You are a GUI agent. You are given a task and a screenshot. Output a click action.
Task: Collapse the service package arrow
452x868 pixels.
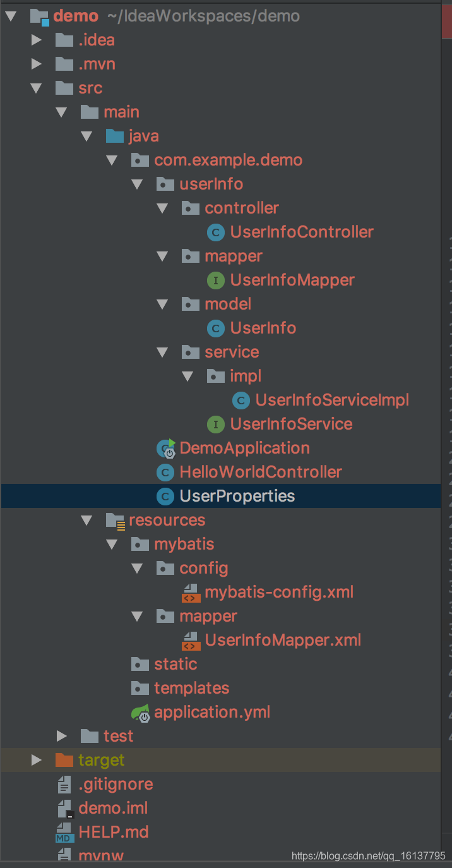[163, 352]
